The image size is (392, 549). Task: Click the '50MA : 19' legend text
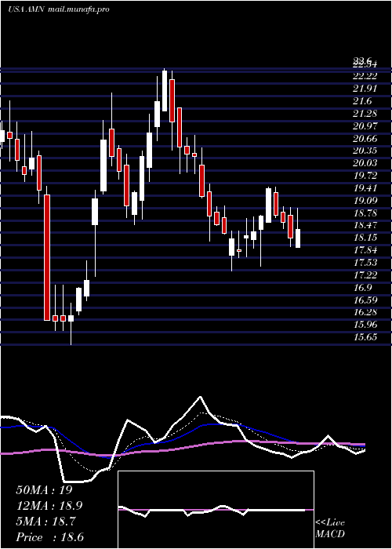point(44,490)
